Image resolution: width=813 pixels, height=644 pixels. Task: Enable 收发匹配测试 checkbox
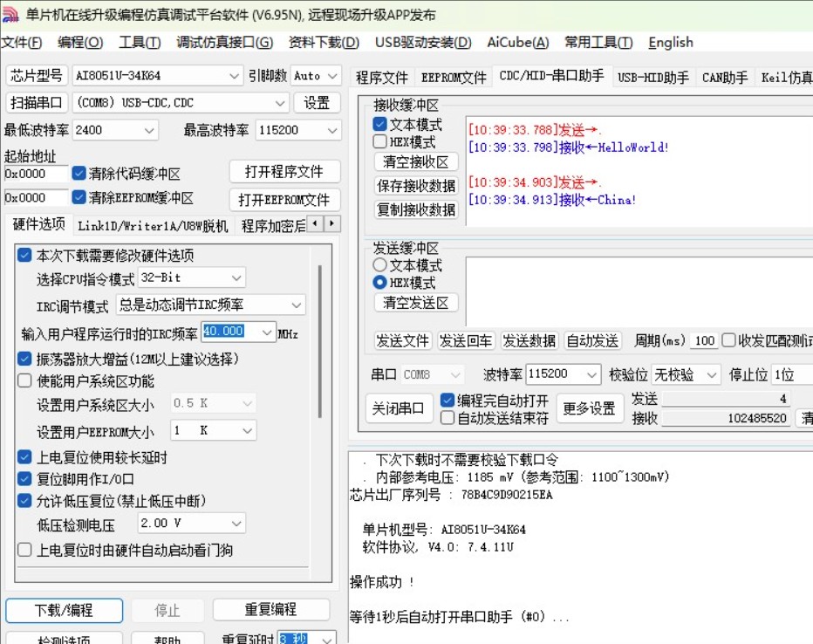click(x=728, y=340)
